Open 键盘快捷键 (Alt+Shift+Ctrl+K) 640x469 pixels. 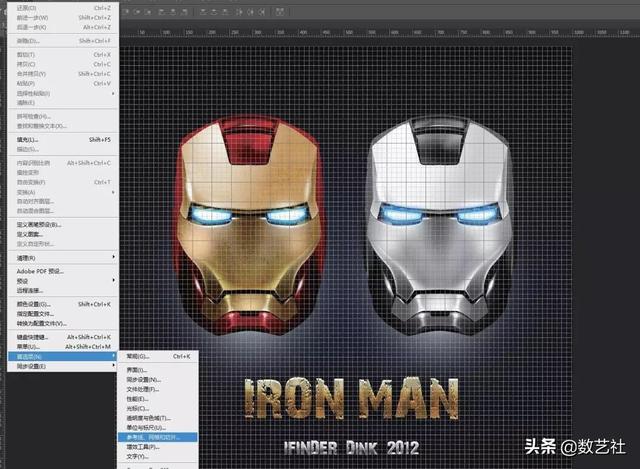tap(63, 337)
